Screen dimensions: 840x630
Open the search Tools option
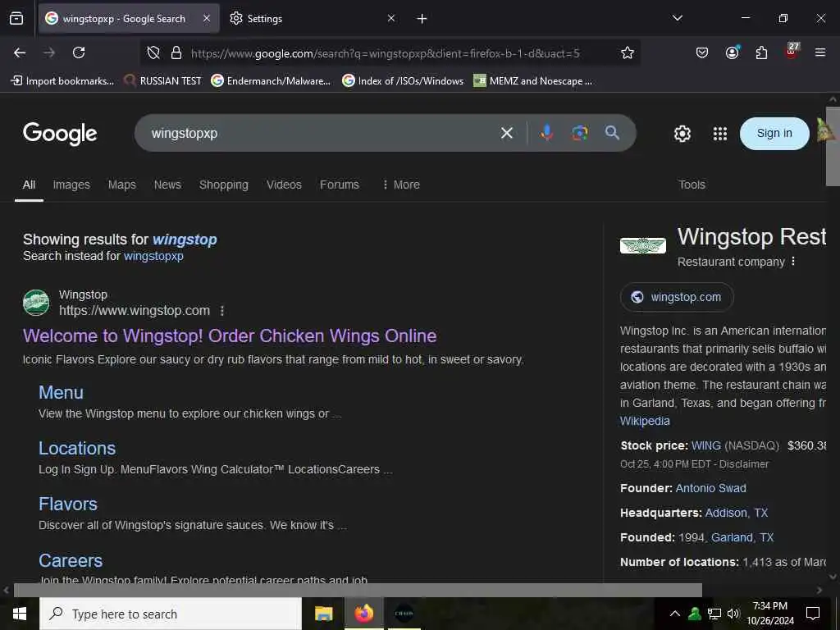pyautogui.click(x=692, y=185)
